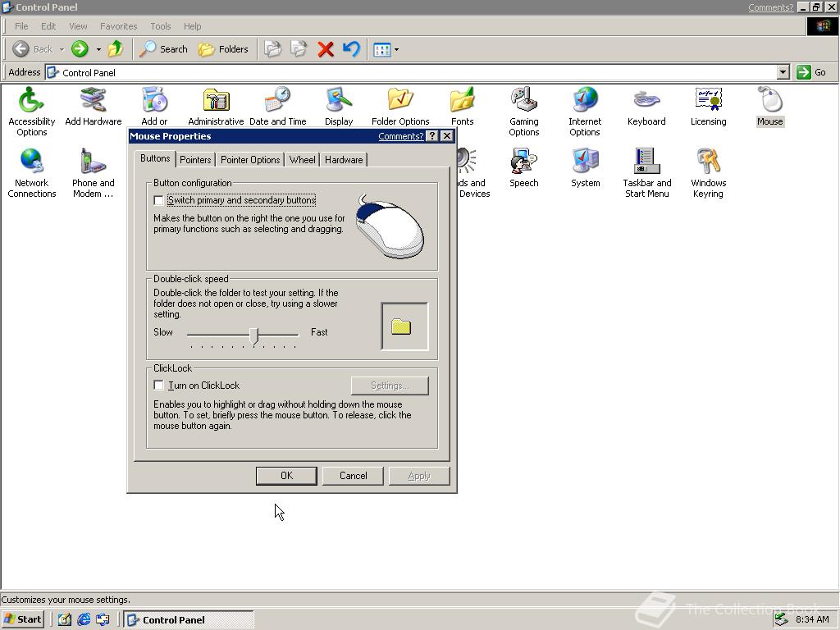Viewport: 840px width, 630px height.
Task: Click the blue Undo arrow
Action: click(x=351, y=49)
